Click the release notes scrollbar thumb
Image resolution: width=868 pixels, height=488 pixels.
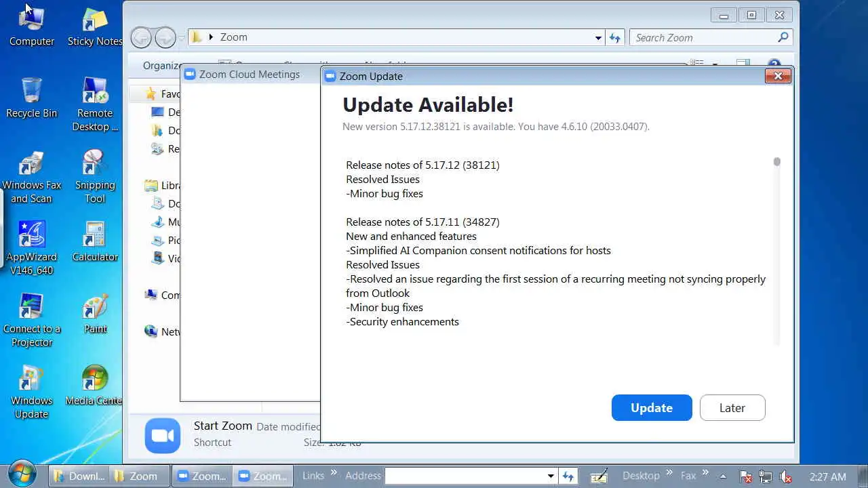[776, 161]
